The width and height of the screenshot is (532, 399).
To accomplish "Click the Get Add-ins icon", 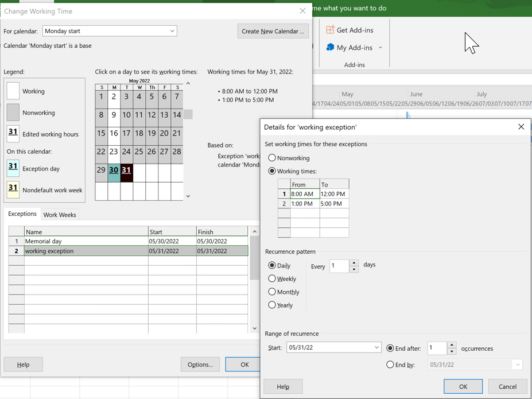I will tap(331, 30).
